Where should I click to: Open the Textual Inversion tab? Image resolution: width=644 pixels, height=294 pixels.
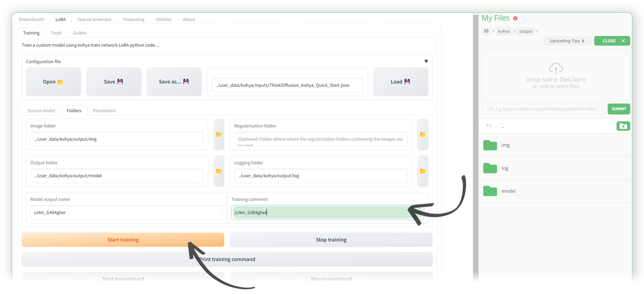(x=94, y=19)
